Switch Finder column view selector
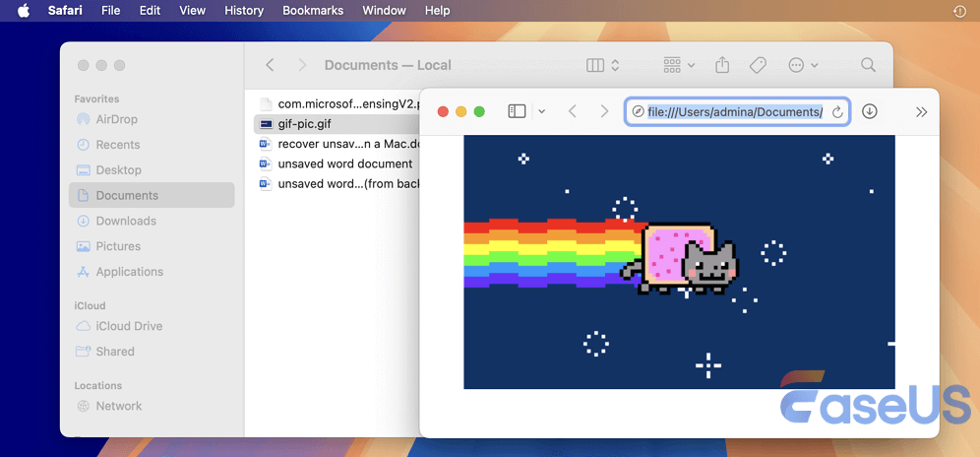 [x=602, y=65]
